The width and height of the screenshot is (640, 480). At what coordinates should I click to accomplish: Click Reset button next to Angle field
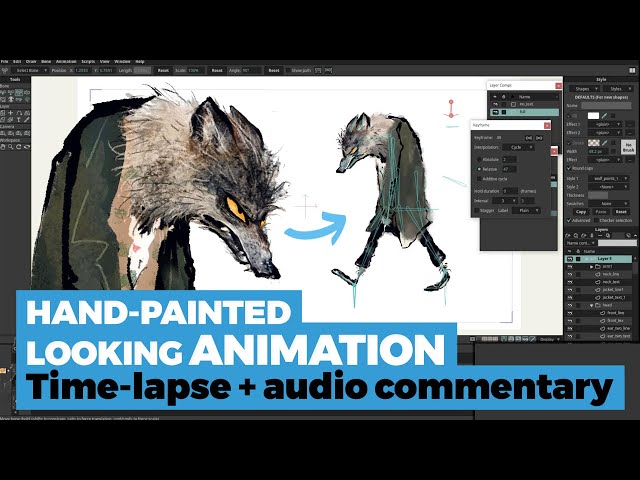[274, 71]
